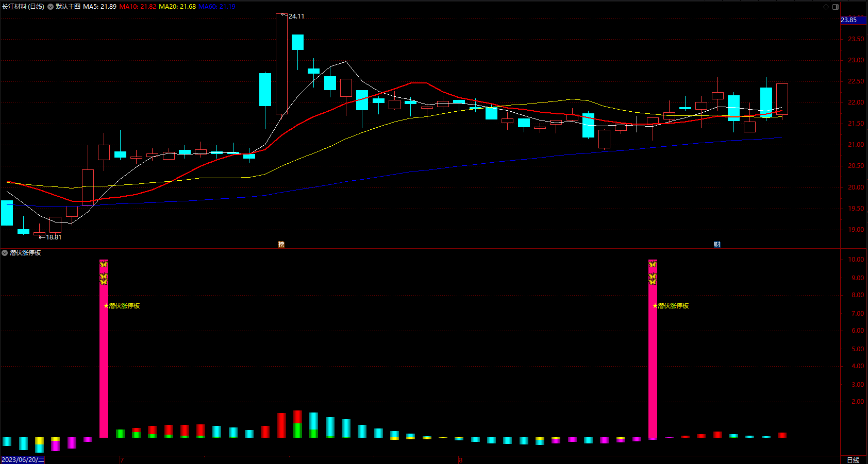
Task: Click the tall hollow candlestick peaking at 24.11
Action: [x=281, y=64]
